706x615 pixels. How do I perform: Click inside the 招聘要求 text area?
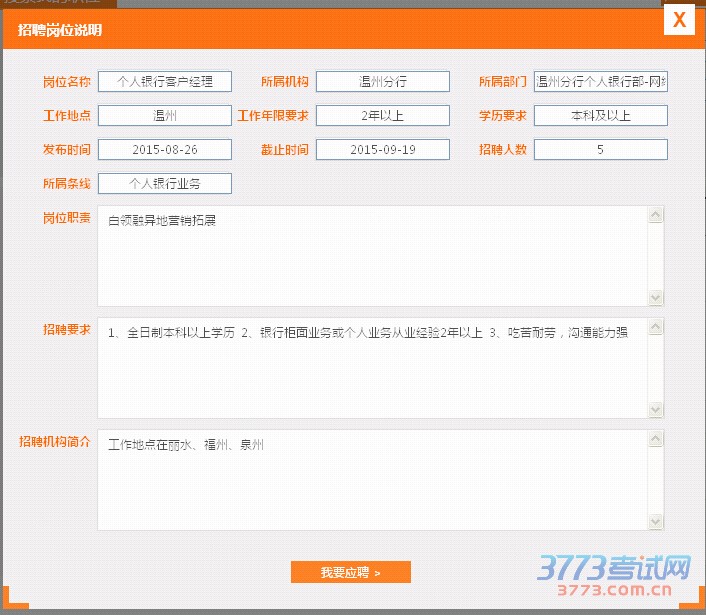tap(372, 368)
